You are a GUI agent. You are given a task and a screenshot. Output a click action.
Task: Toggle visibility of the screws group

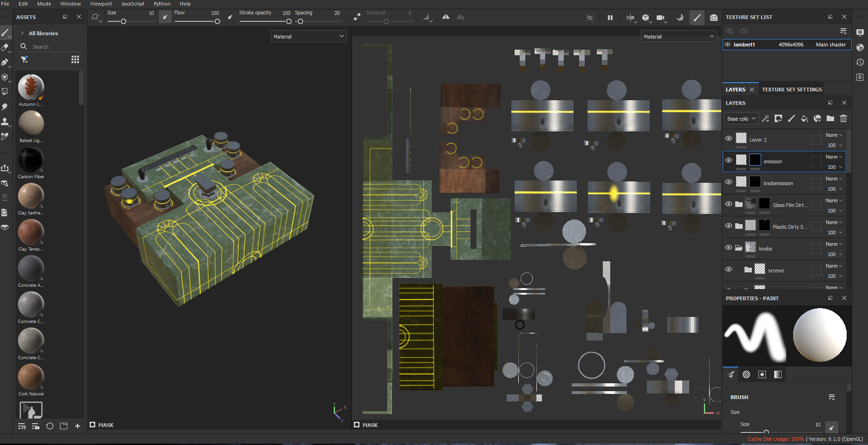coord(729,270)
